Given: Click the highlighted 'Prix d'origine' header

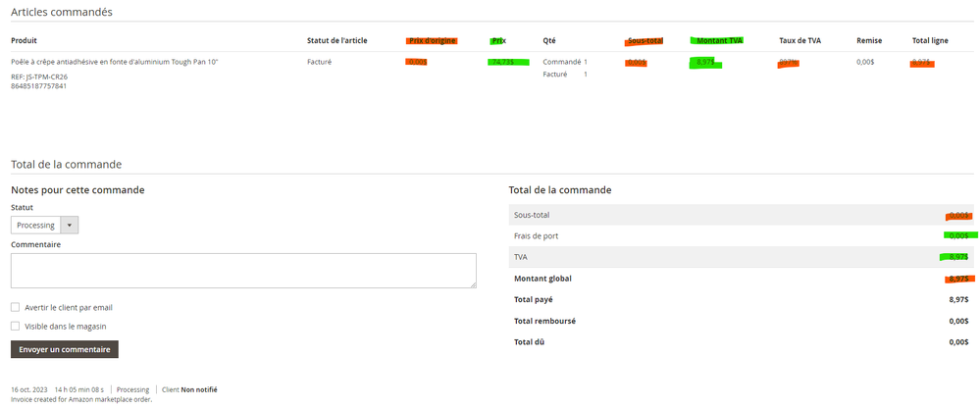Looking at the screenshot, I should tap(432, 40).
